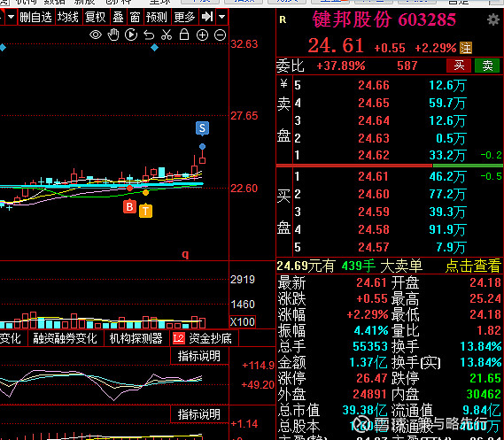
Task: Click the 外盘 value 24891
Action: click(369, 394)
